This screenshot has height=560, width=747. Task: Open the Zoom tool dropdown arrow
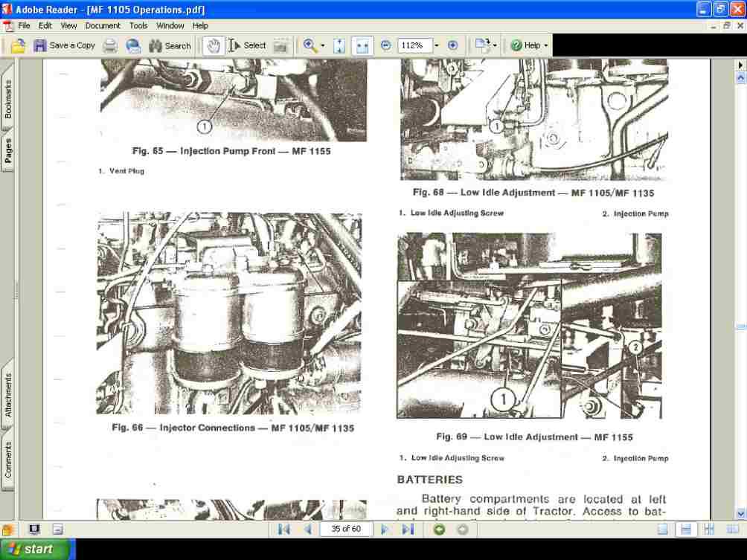321,45
